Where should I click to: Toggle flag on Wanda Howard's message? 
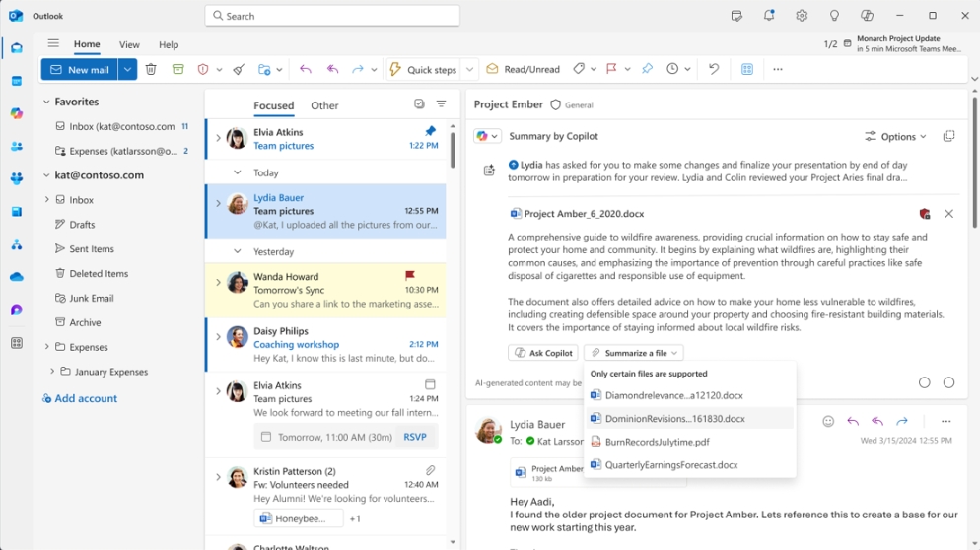tap(410, 275)
